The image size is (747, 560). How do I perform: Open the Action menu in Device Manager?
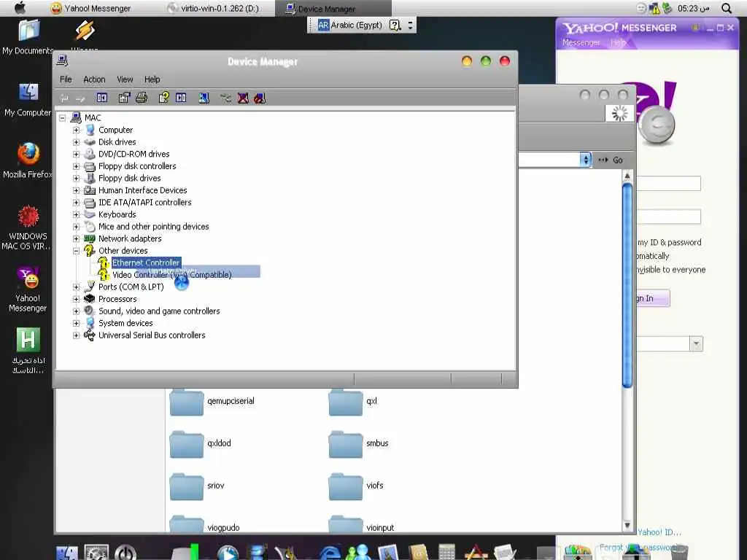94,79
